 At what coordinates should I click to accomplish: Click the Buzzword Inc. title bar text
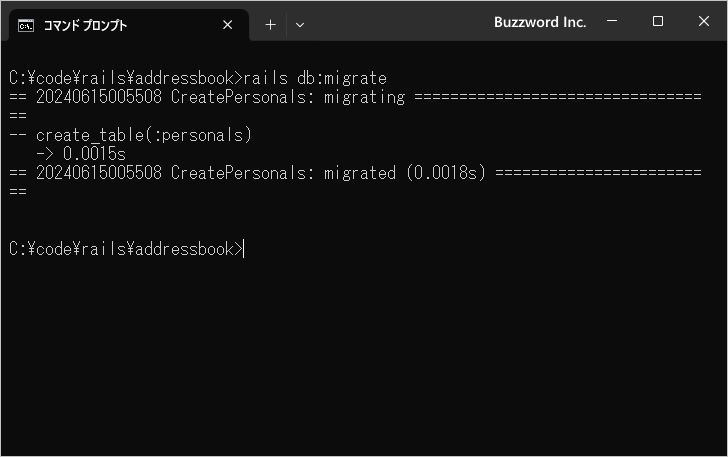pyautogui.click(x=540, y=22)
